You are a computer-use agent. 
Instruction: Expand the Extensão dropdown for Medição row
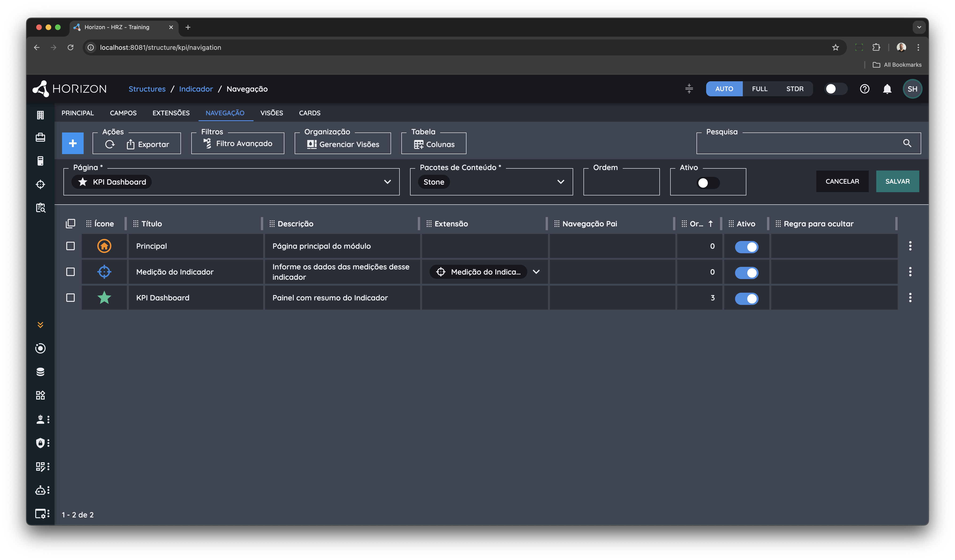tap(536, 272)
